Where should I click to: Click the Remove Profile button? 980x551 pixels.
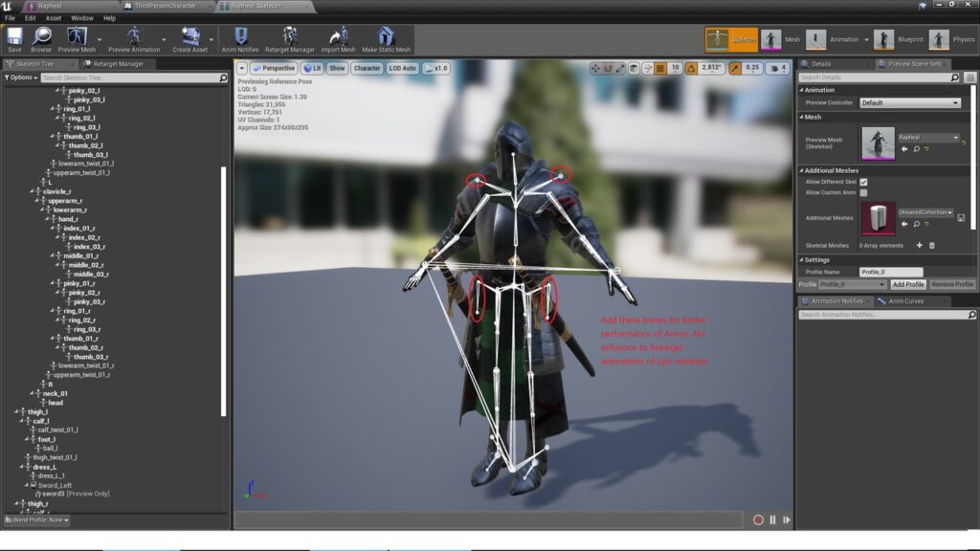tap(952, 285)
